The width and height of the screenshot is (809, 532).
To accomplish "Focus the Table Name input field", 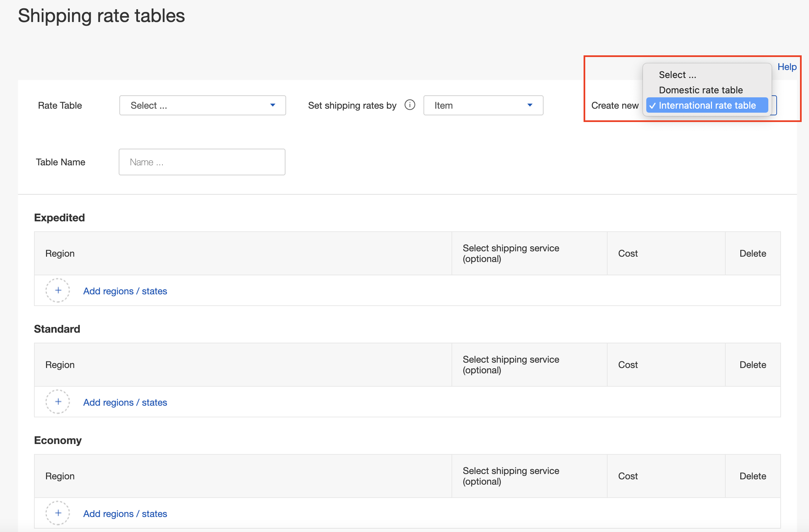I will 202,162.
